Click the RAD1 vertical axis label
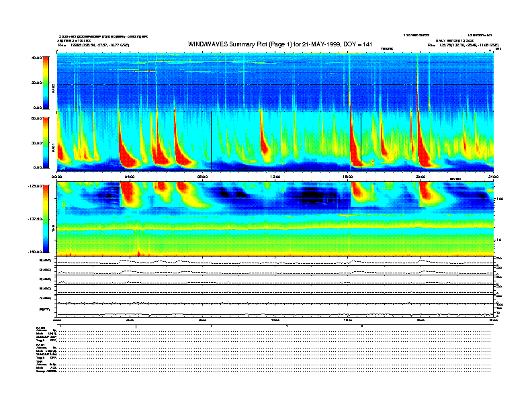Image resolution: width=532 pixels, height=411 pixels. (x=53, y=148)
